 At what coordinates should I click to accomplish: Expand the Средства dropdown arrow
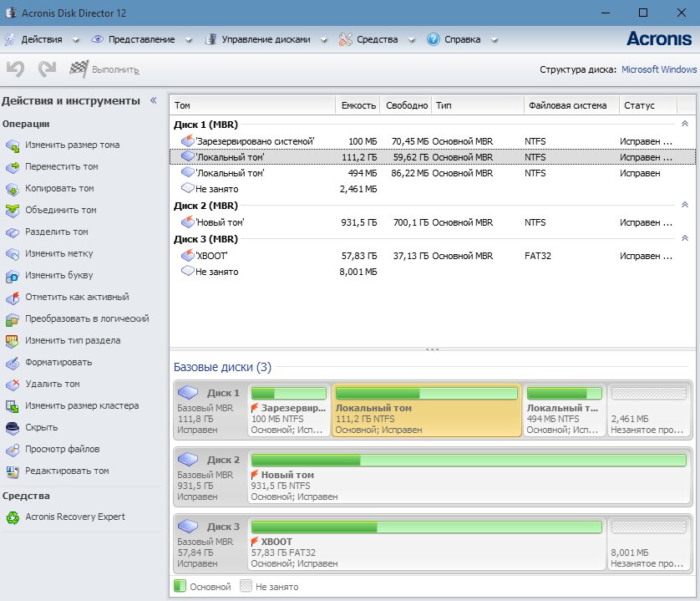pyautogui.click(x=412, y=40)
